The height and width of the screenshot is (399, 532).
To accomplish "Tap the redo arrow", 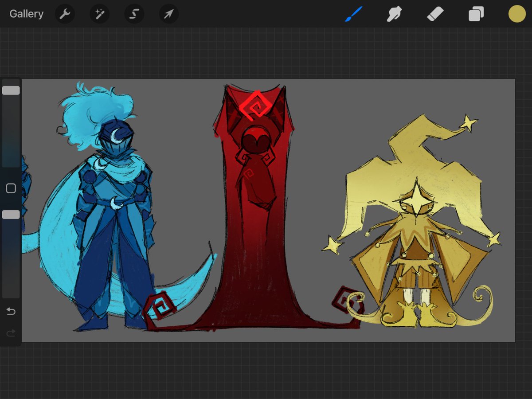I will (11, 333).
